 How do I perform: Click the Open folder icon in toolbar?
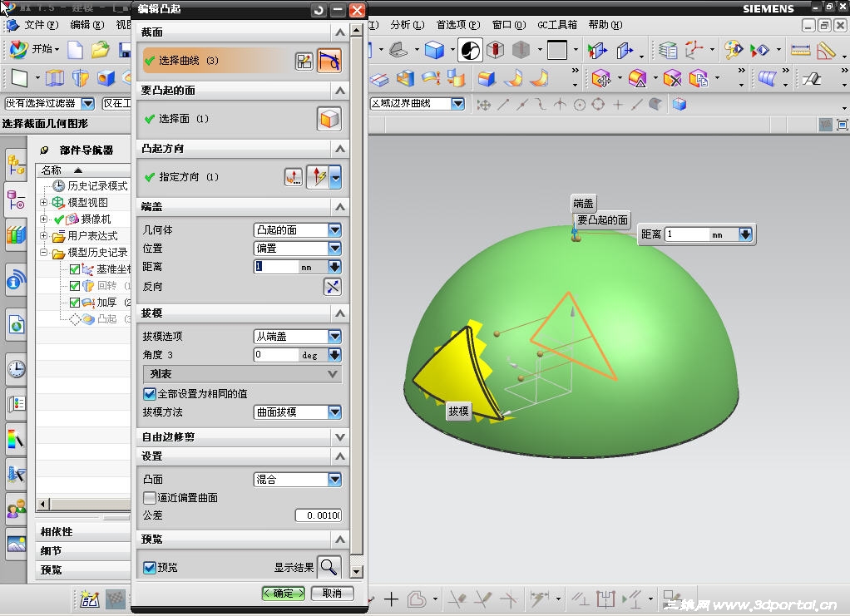tap(100, 50)
